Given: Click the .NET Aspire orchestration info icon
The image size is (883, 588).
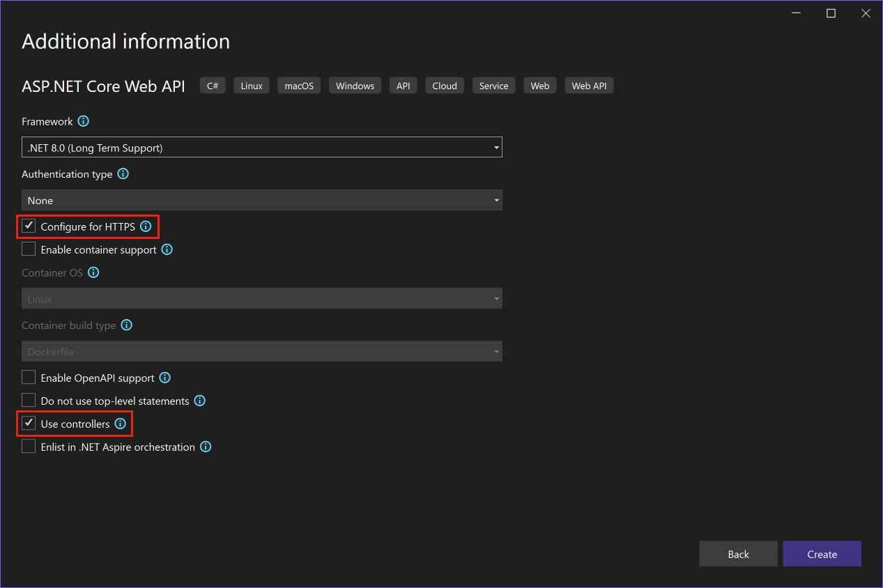Looking at the screenshot, I should (x=205, y=447).
